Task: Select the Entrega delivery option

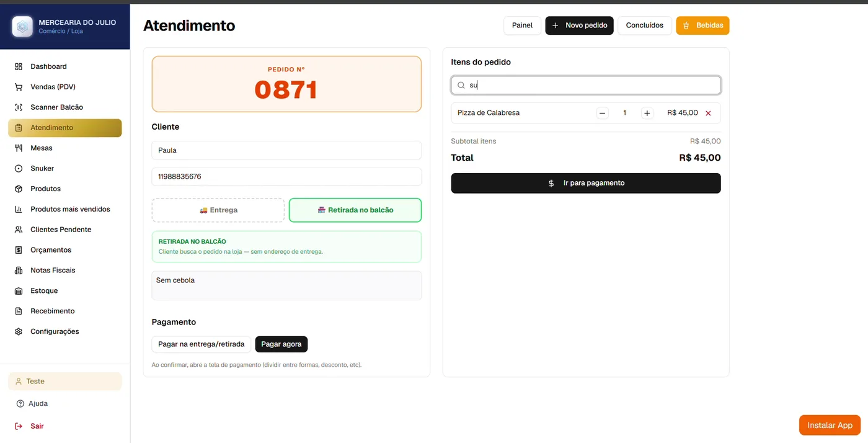Action: pyautogui.click(x=218, y=210)
